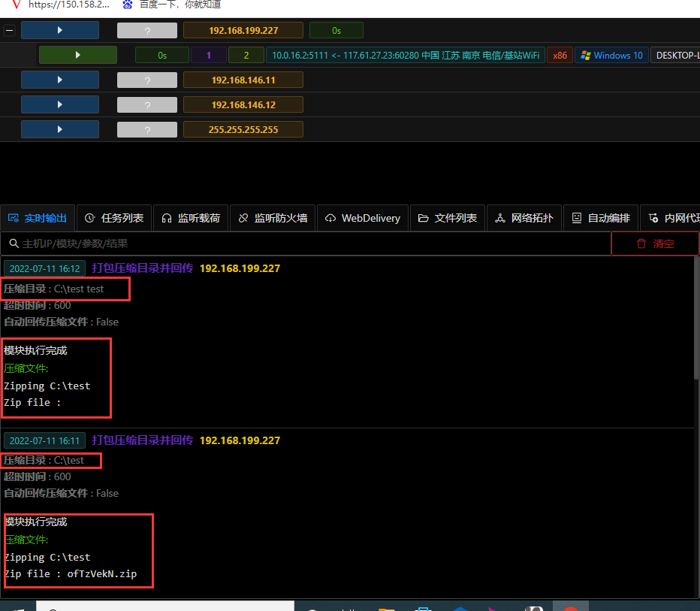Click the output panel vertical scrollbar

[x=696, y=318]
